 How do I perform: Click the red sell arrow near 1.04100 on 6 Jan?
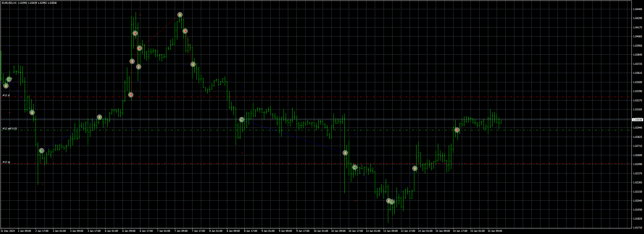click(x=135, y=33)
